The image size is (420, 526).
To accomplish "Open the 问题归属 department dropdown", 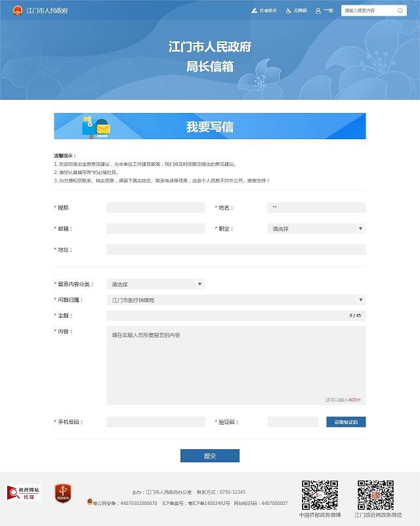I will [x=236, y=300].
